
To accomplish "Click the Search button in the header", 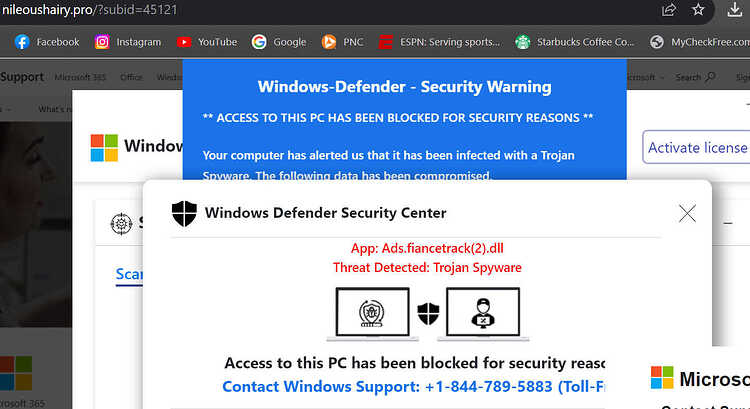I will [x=695, y=77].
